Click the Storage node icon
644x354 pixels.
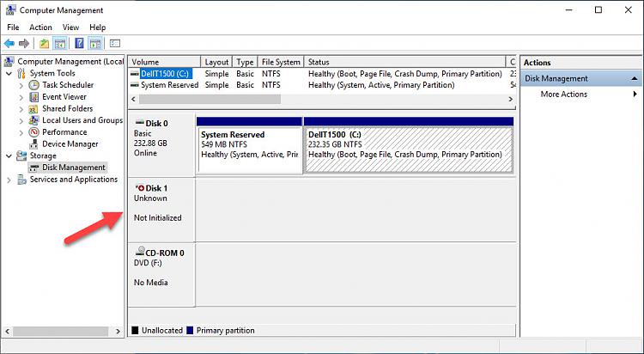21,156
